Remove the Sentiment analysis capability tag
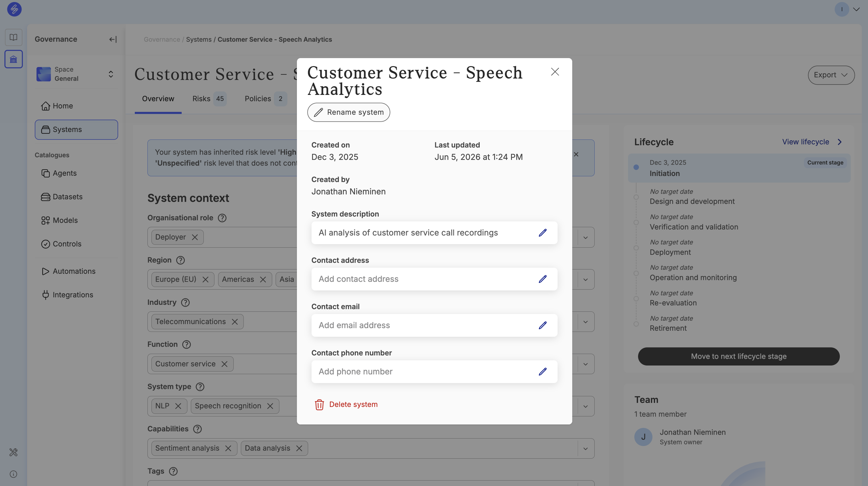868x486 pixels. click(228, 448)
